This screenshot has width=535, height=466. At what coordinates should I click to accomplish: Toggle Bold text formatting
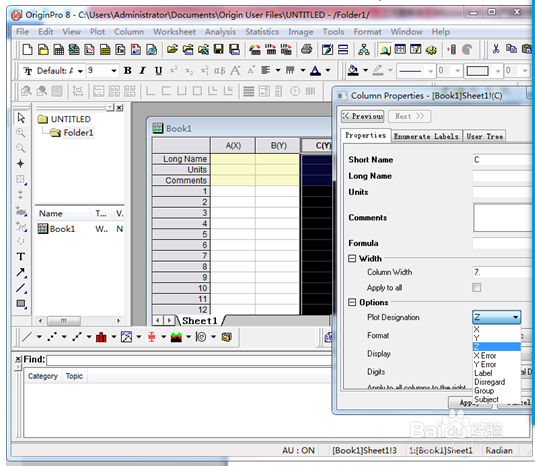(x=128, y=71)
